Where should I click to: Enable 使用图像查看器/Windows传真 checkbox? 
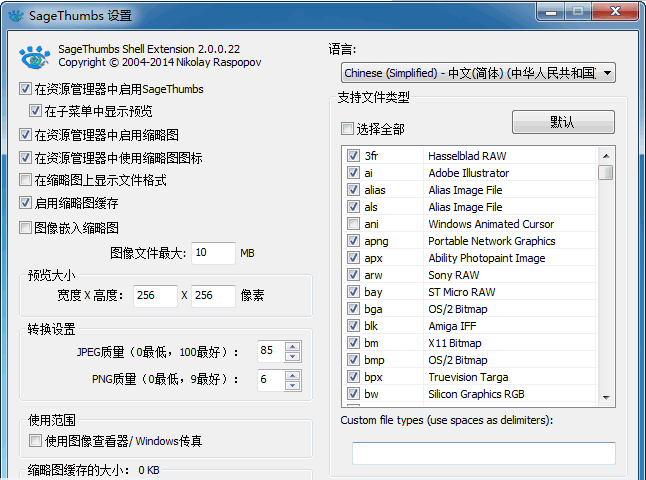tap(35, 440)
